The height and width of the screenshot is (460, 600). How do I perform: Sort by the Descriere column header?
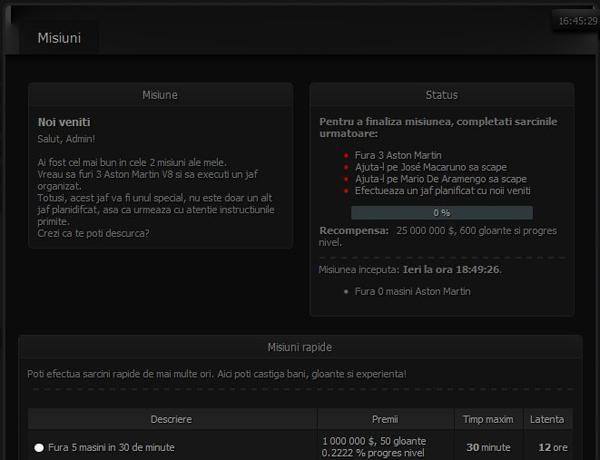pos(171,419)
